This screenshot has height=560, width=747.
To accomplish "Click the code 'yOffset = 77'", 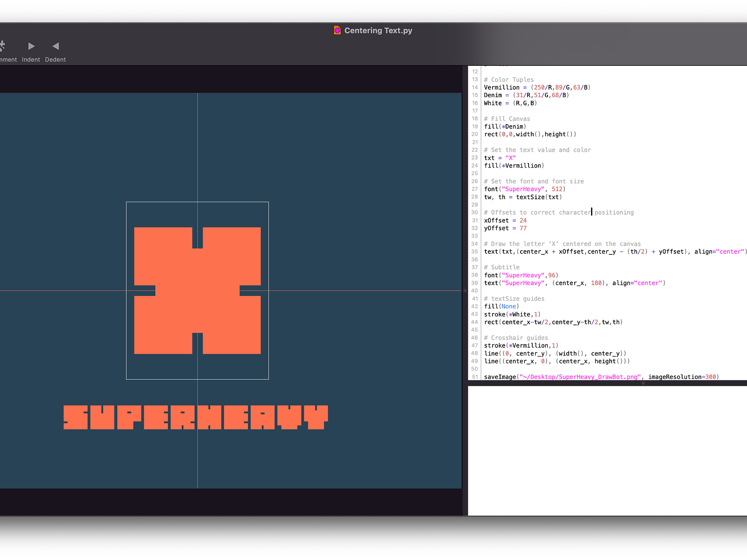I will 505,228.
